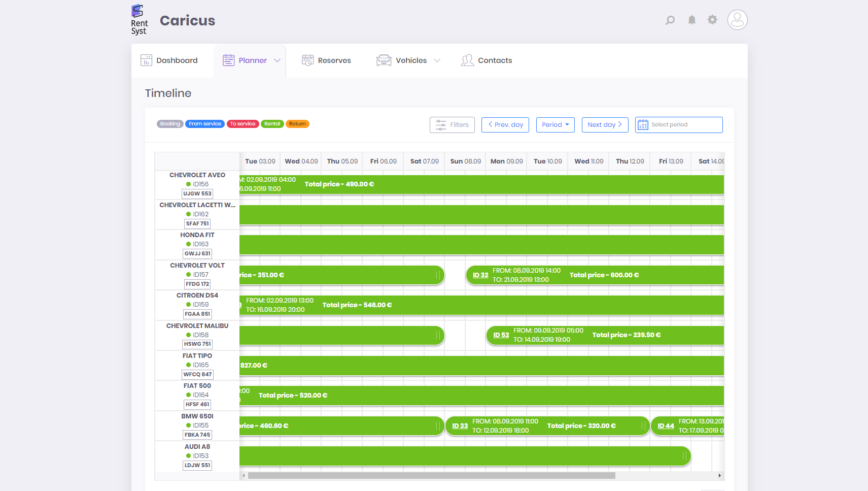Viewport: 868px width, 491px height.
Task: Click the search magnifier icon
Action: pyautogui.click(x=670, y=20)
